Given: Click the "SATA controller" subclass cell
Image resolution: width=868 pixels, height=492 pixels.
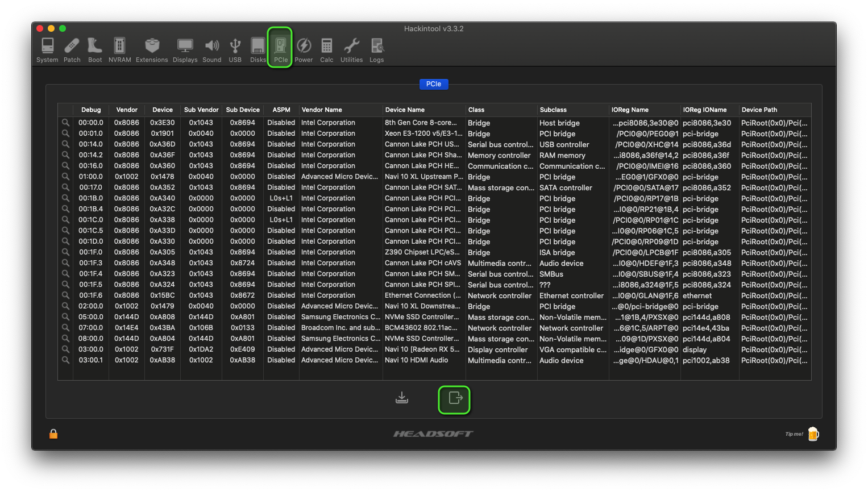Looking at the screenshot, I should click(x=566, y=188).
